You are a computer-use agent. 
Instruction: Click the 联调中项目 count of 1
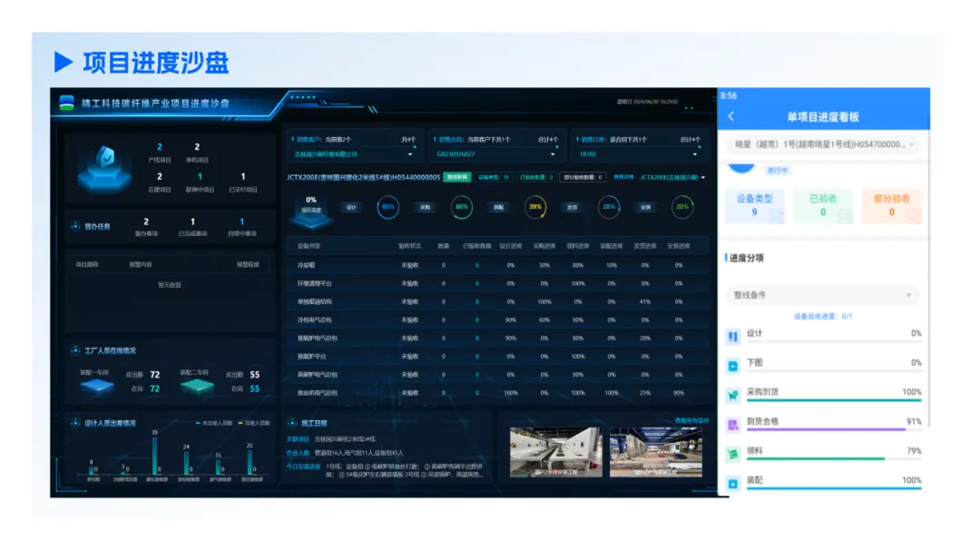(x=200, y=177)
